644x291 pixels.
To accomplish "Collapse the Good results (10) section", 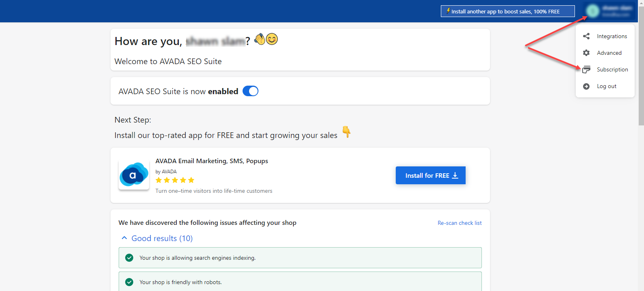I will tap(124, 238).
